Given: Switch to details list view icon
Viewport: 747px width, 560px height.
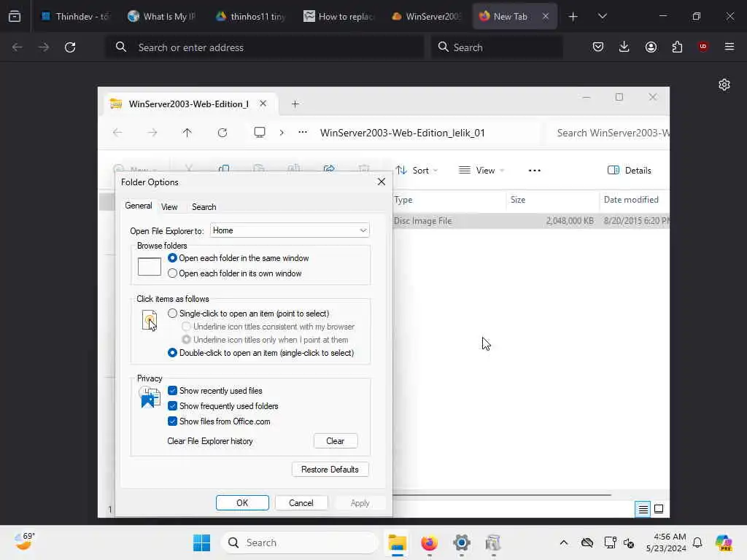Looking at the screenshot, I should tap(643, 509).
